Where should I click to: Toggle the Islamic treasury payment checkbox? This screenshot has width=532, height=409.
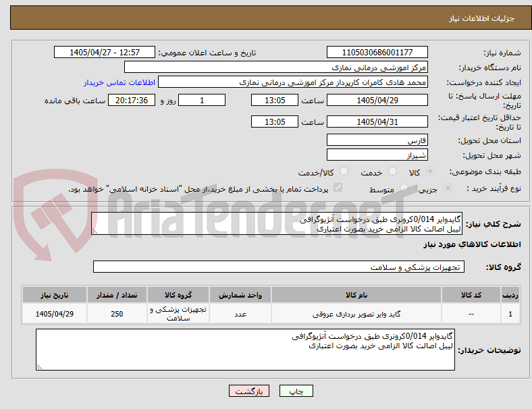pyautogui.click(x=338, y=188)
